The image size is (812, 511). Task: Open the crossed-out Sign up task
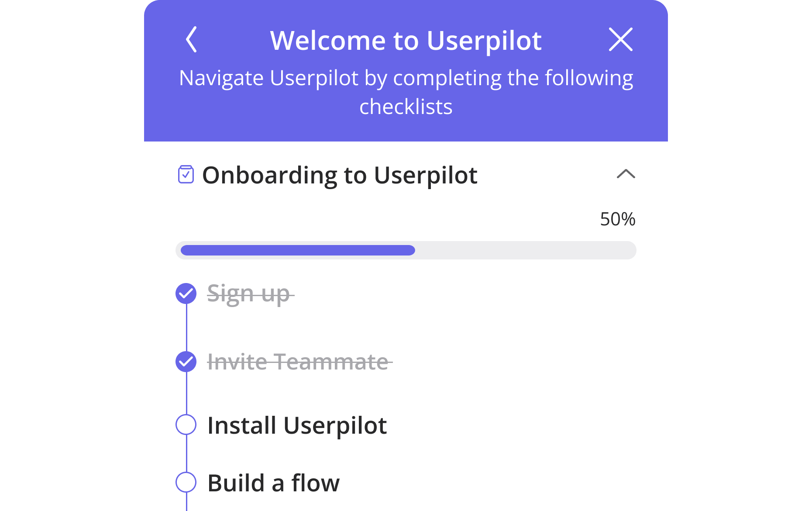248,293
